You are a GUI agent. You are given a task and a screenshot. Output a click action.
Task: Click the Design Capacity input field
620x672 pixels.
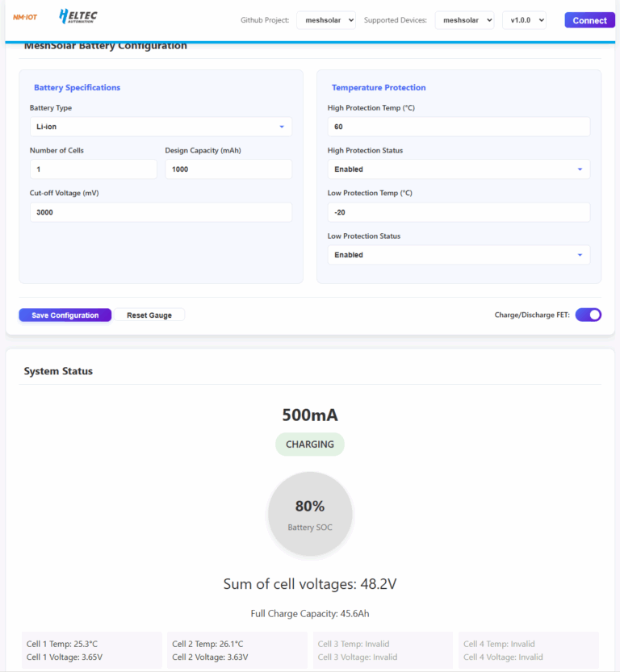228,169
